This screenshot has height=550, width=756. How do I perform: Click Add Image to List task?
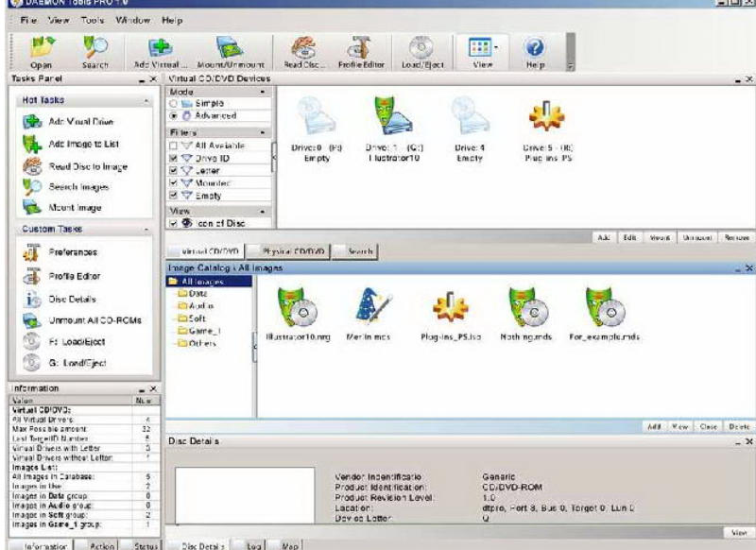[71, 144]
